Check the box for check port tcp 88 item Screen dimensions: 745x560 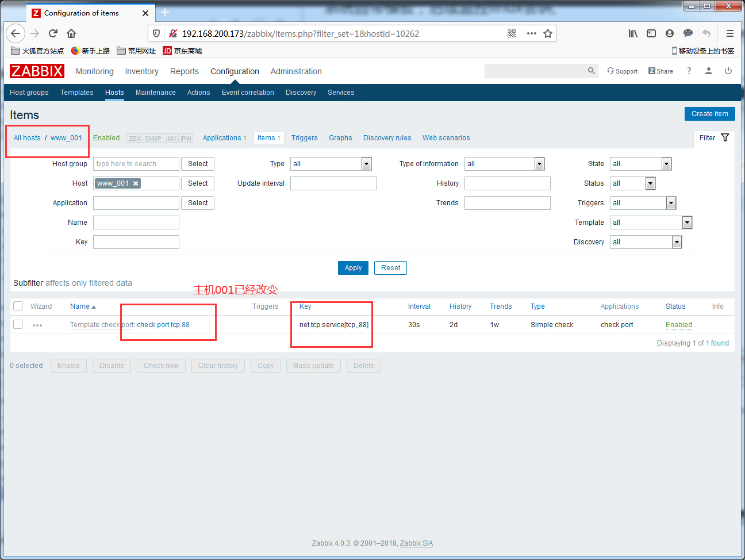click(x=18, y=324)
